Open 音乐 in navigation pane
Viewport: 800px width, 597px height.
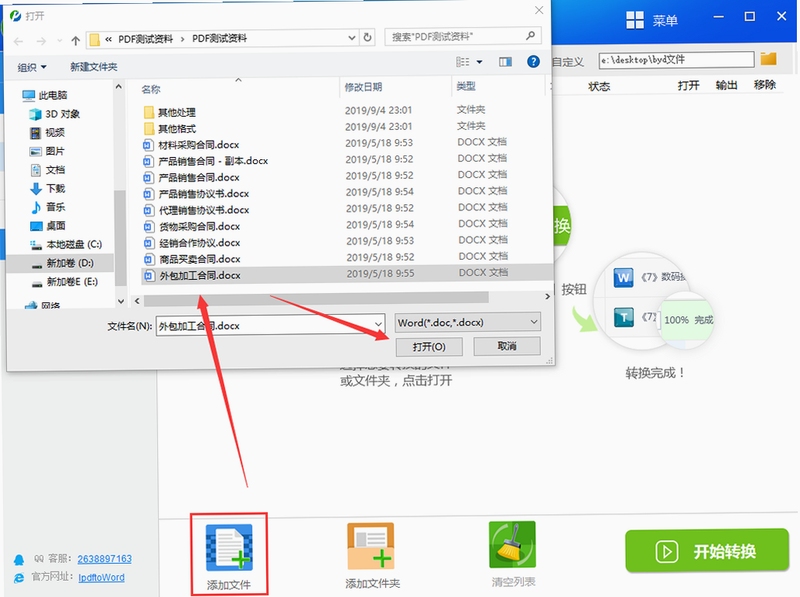47,207
